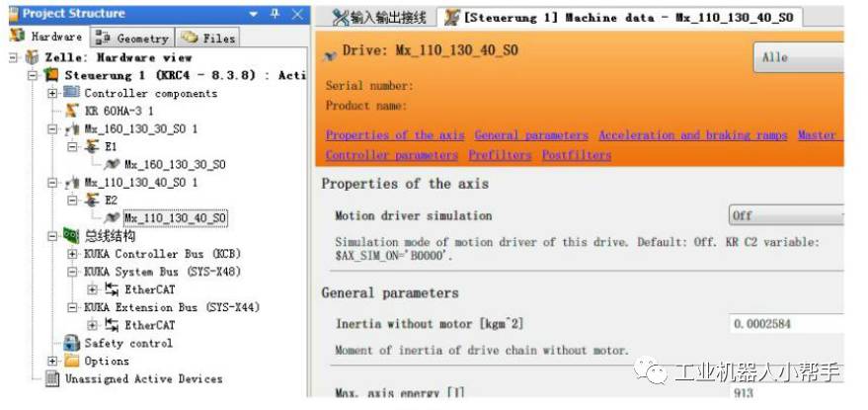This screenshot has width=868, height=410.
Task: Open the Motion driver simulation dropdown
Action: click(x=786, y=215)
